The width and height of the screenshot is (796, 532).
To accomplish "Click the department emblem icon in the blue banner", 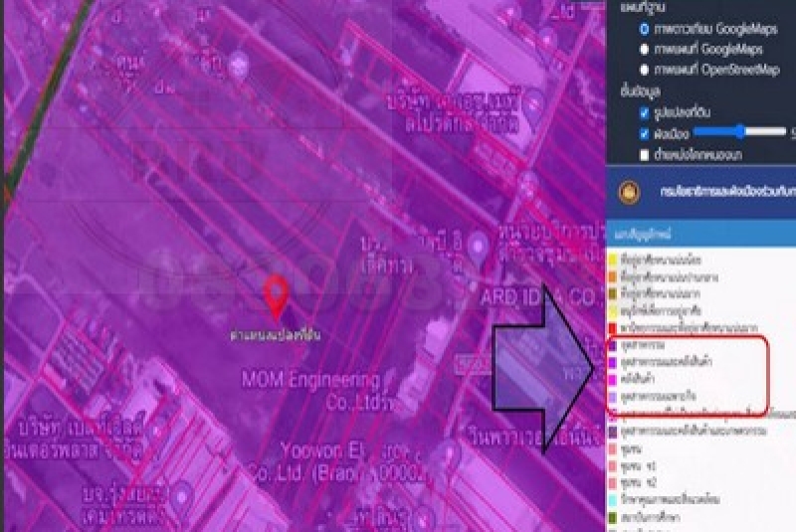I will coord(627,192).
